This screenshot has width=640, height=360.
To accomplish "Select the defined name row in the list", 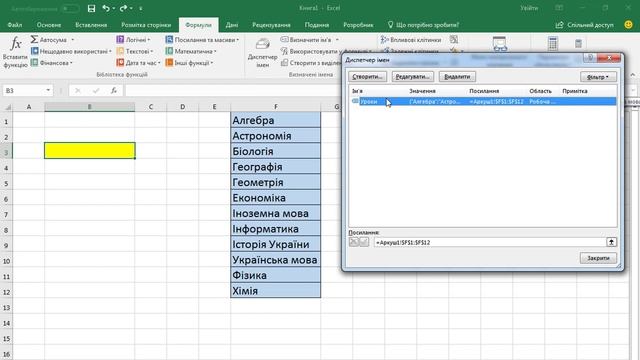I will [x=483, y=101].
